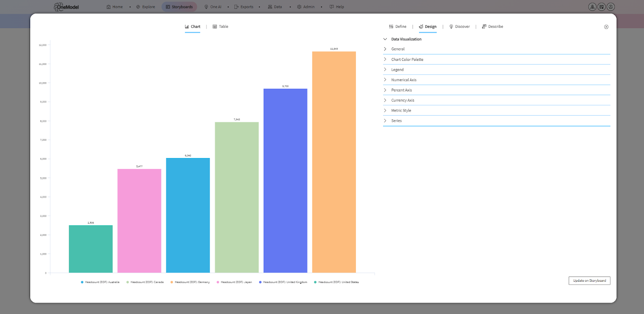Click the org hierarchy icon in header
The width and height of the screenshot is (644, 314).
[x=592, y=7]
